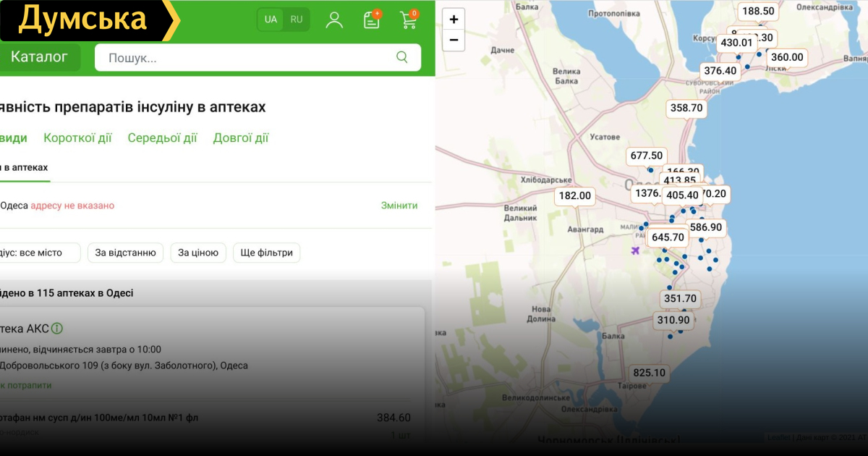Click info icon next to Аптека АКС
Screen dimensions: 868x456
click(57, 329)
